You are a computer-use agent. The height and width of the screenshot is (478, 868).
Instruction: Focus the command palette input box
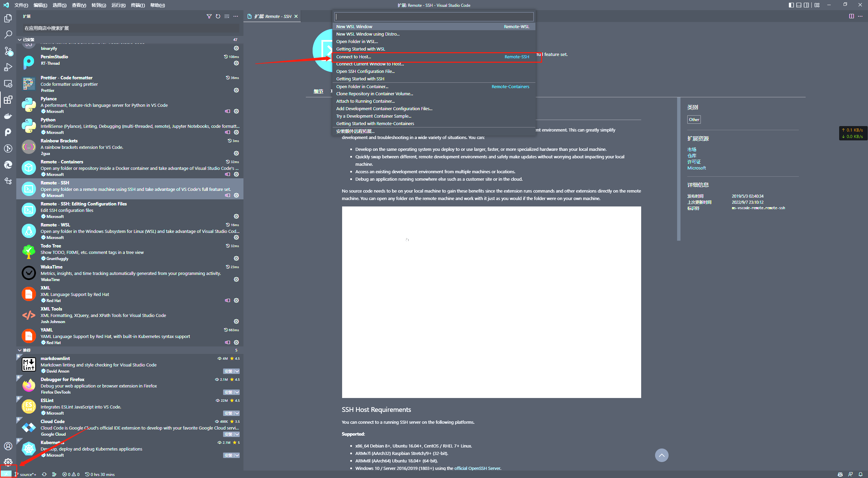click(x=434, y=17)
